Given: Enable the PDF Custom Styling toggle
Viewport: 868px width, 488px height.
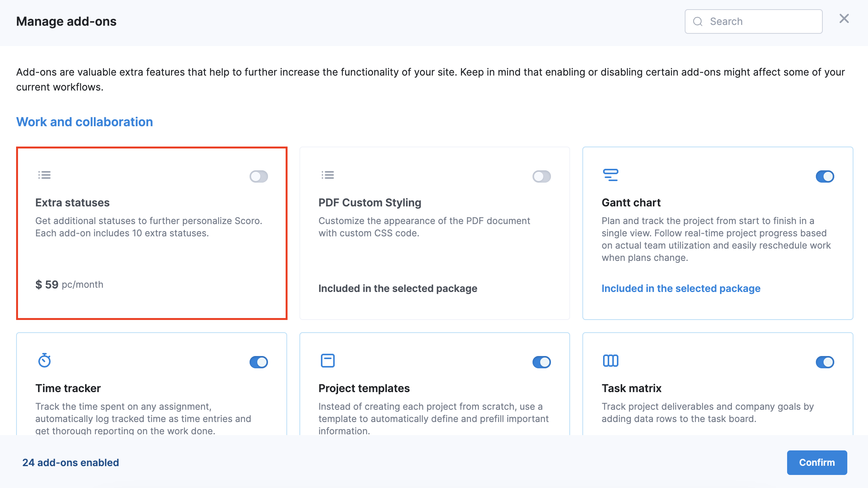Looking at the screenshot, I should 541,176.
